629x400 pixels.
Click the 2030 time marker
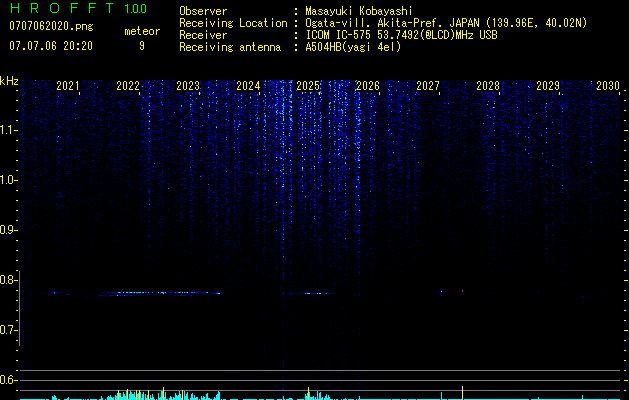pyautogui.click(x=608, y=86)
